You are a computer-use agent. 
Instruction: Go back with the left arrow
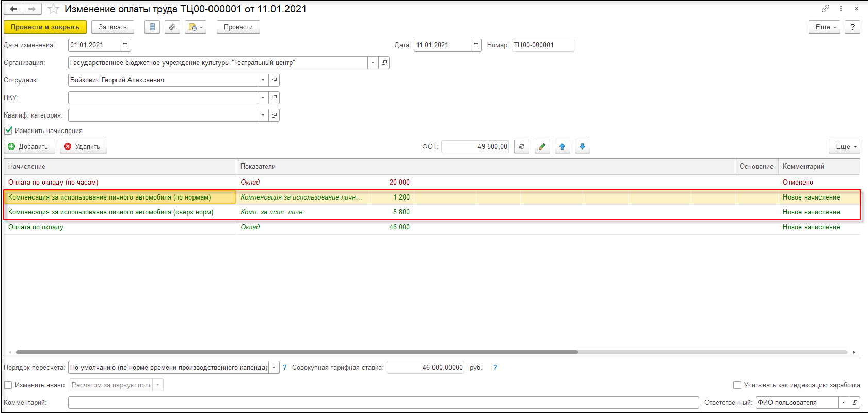(x=13, y=9)
